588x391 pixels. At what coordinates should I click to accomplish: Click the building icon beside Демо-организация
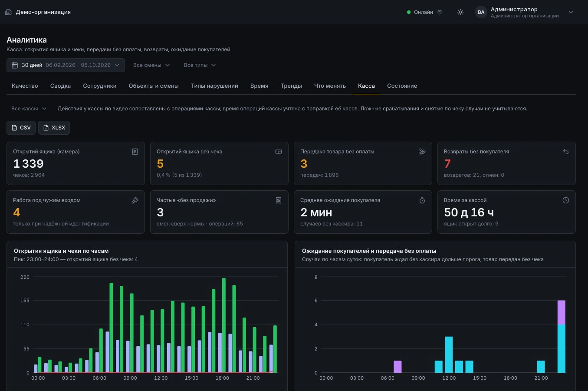[8, 12]
